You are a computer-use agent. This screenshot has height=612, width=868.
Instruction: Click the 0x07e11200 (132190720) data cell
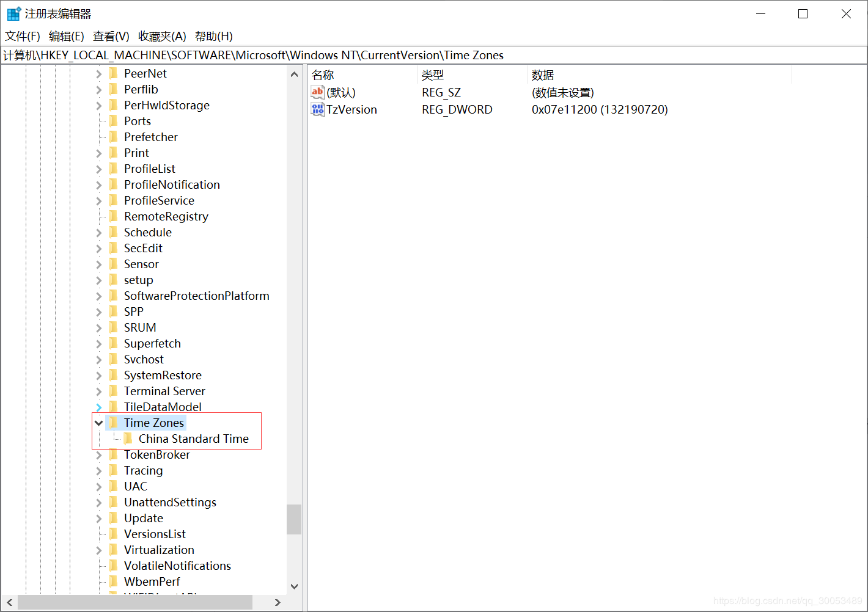pos(600,109)
